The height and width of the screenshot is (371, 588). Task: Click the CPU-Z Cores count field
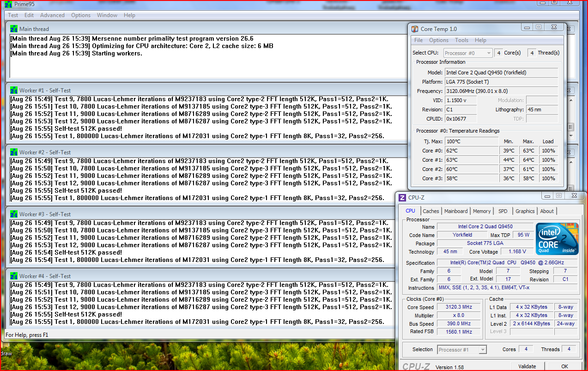tap(526, 349)
